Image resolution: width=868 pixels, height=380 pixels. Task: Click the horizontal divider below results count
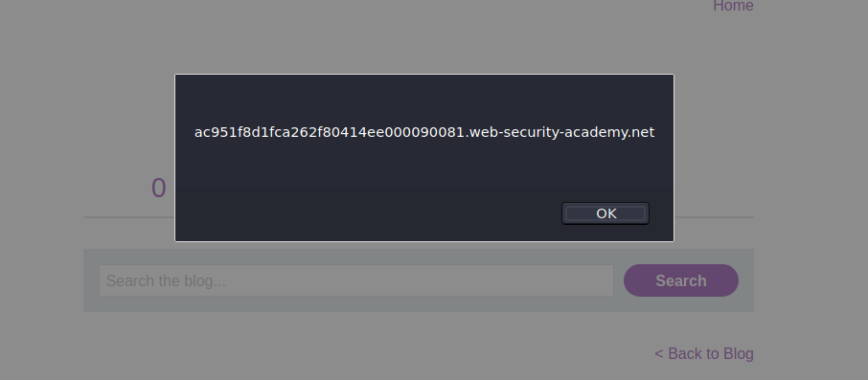pyautogui.click(x=419, y=217)
